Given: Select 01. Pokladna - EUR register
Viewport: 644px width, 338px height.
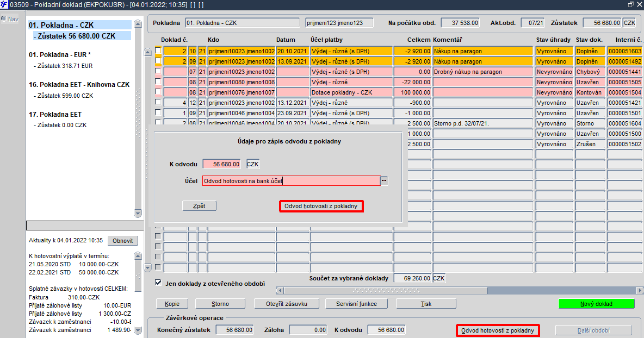Looking at the screenshot, I should click(x=60, y=54).
